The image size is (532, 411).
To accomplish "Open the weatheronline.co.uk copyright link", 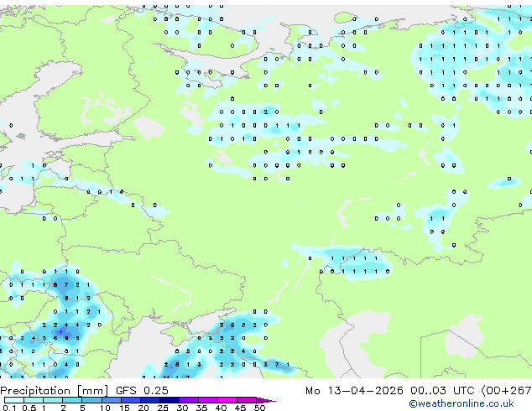I will (x=461, y=403).
